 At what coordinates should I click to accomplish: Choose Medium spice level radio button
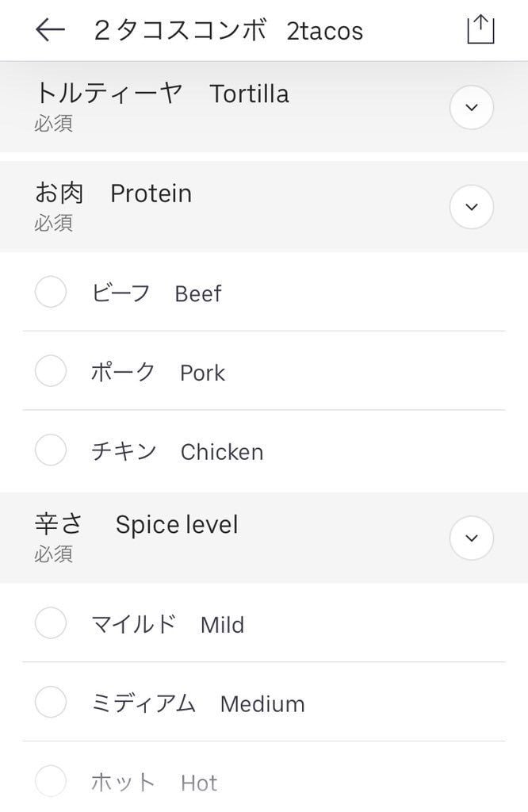tap(51, 703)
